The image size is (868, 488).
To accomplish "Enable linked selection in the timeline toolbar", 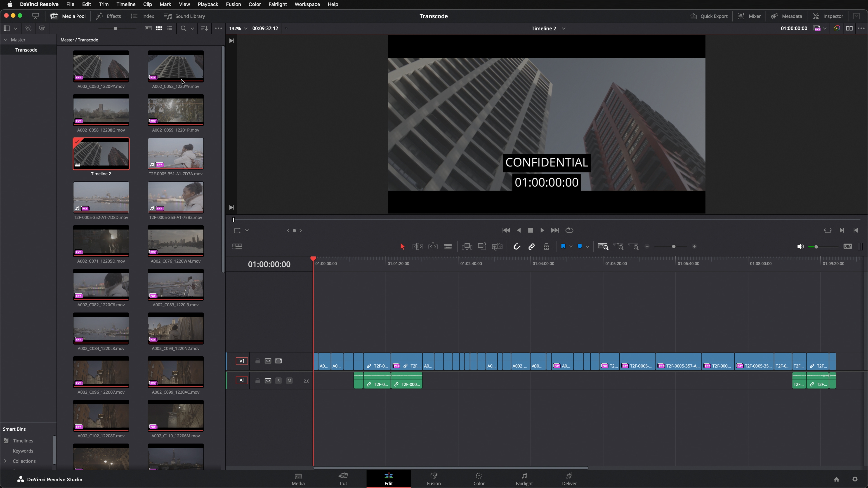I will pos(532,246).
